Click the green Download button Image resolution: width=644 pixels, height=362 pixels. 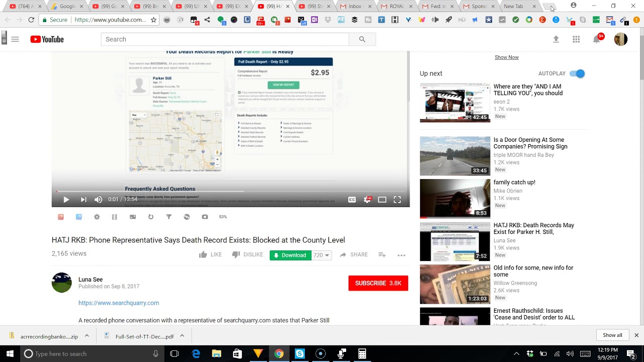point(290,255)
